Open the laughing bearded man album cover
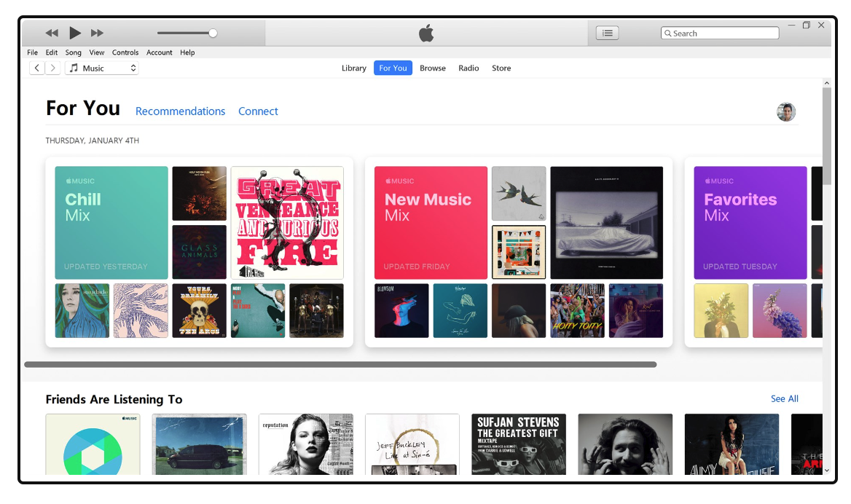This screenshot has height=504, width=851. 625,444
